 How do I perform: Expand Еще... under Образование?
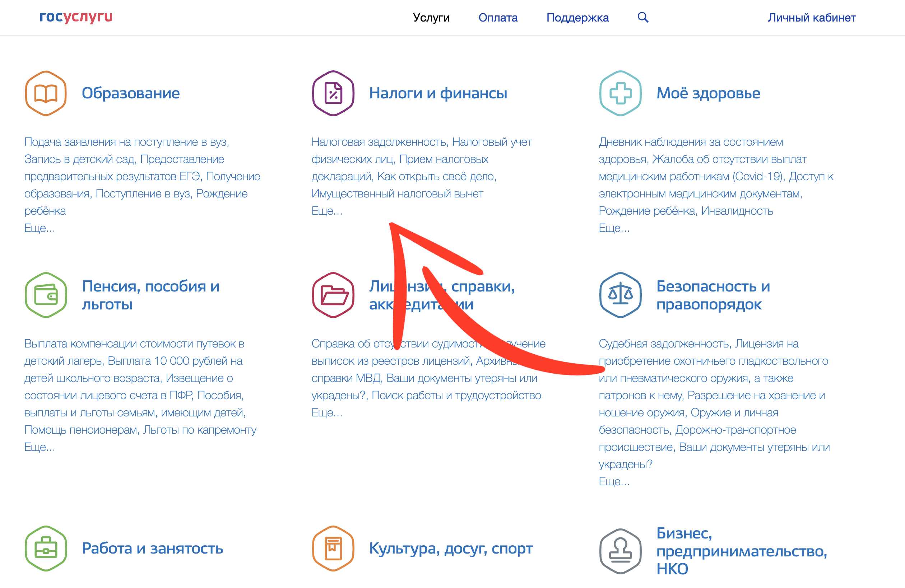click(x=40, y=228)
